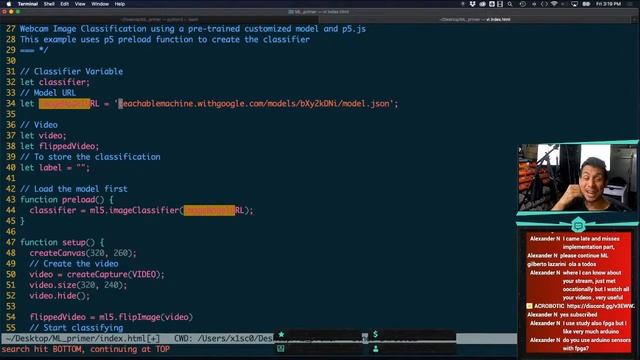The image size is (640, 360).
Task: Click the '~/Desktop/ML_primer/index.html[+]' status line
Action: pyautogui.click(x=83, y=339)
